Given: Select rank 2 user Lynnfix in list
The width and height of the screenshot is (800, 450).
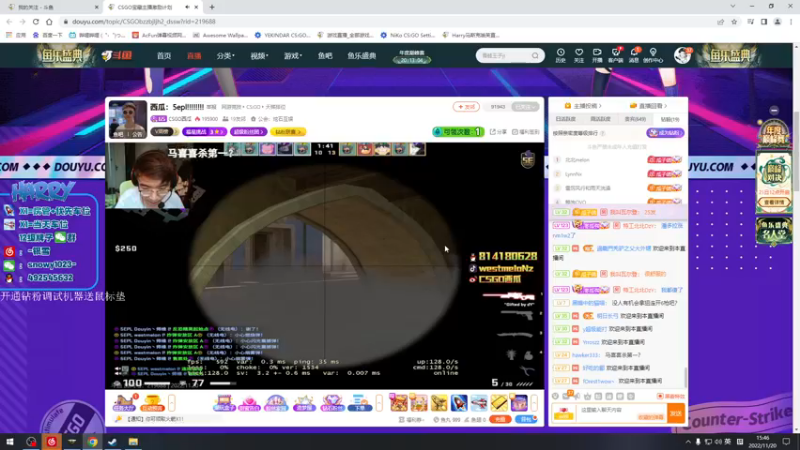Looking at the screenshot, I should 618,174.
